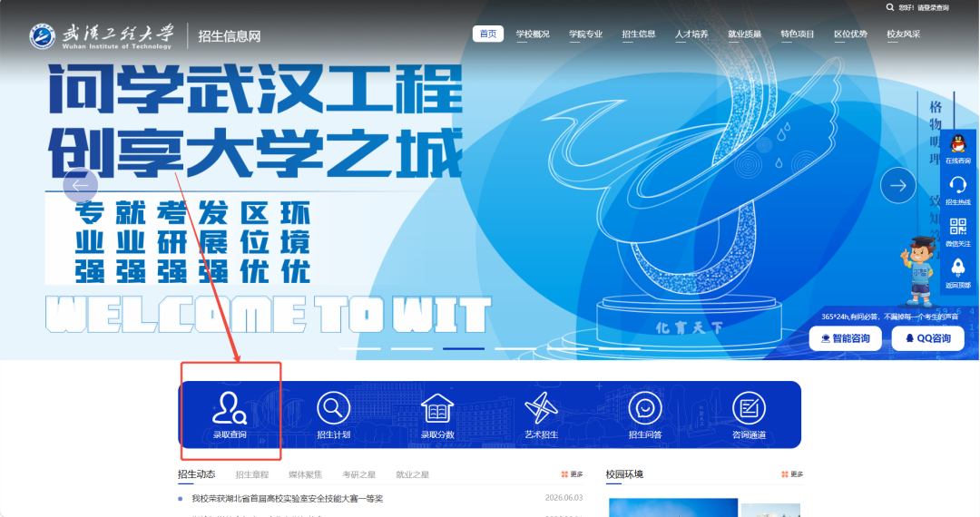
Task: Open the 特色项目 nav item
Action: (x=798, y=34)
